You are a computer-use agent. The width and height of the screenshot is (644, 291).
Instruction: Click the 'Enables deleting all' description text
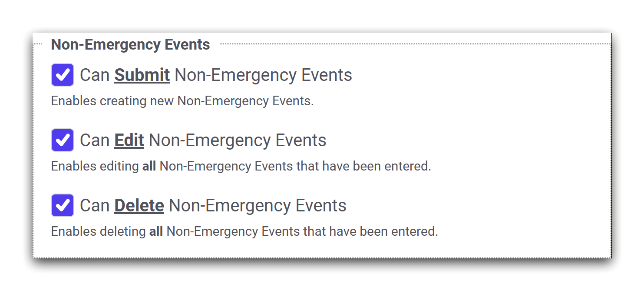pos(99,231)
